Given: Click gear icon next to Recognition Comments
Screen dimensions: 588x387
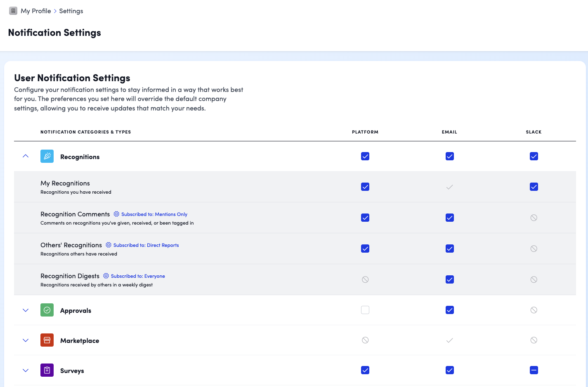Looking at the screenshot, I should coord(116,214).
